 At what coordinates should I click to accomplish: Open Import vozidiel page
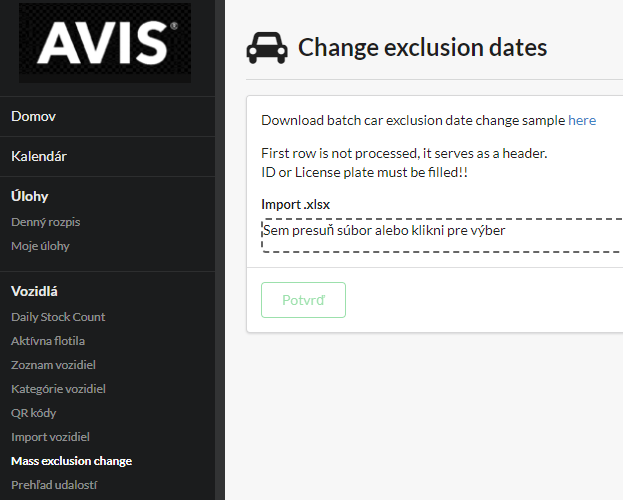(x=50, y=437)
